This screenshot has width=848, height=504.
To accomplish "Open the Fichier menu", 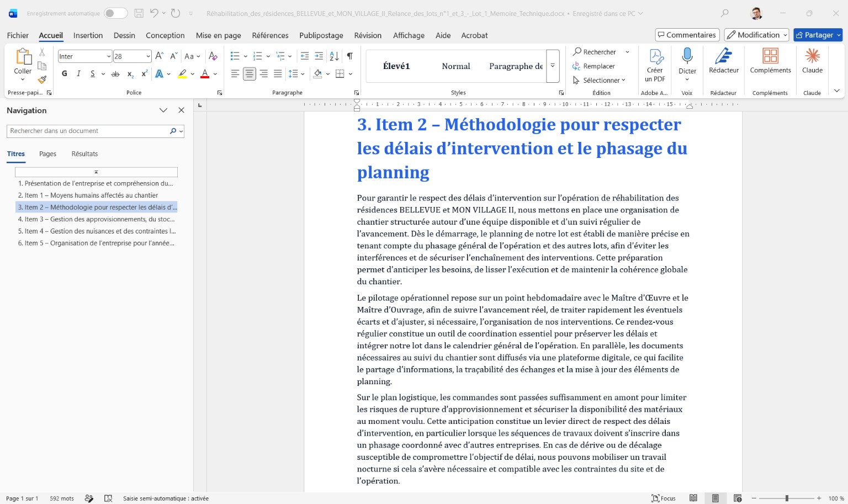I will pyautogui.click(x=18, y=35).
